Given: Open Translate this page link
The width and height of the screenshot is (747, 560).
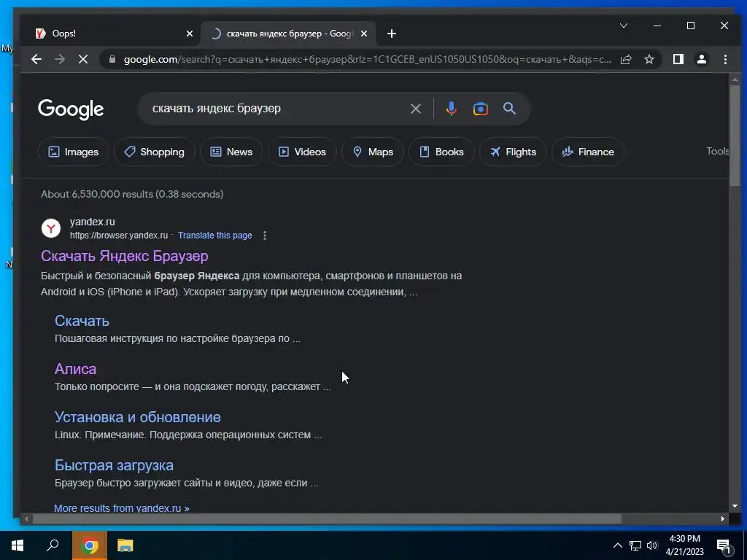Looking at the screenshot, I should click(215, 236).
